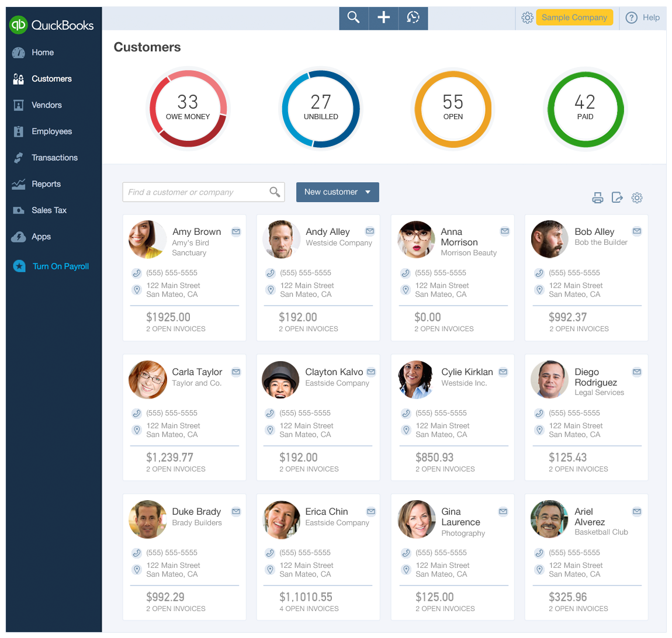Click the Find a customer or company field
The image size is (672, 638).
(x=203, y=192)
